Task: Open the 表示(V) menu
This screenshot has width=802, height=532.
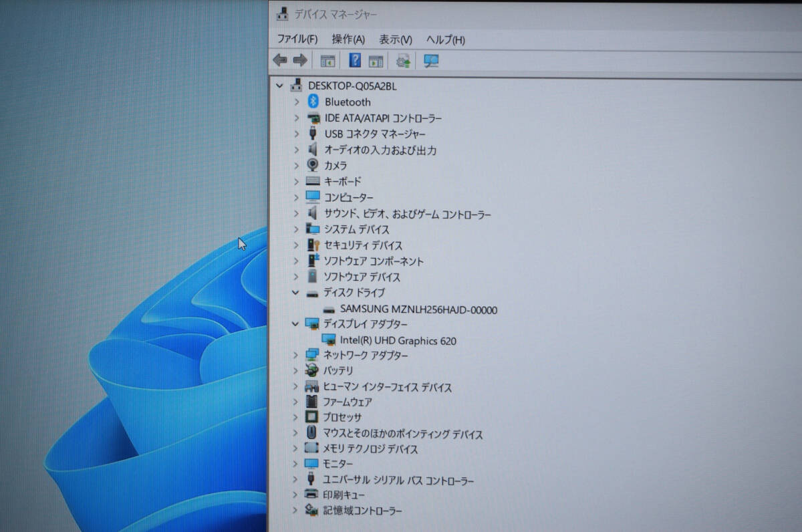Action: tap(396, 39)
